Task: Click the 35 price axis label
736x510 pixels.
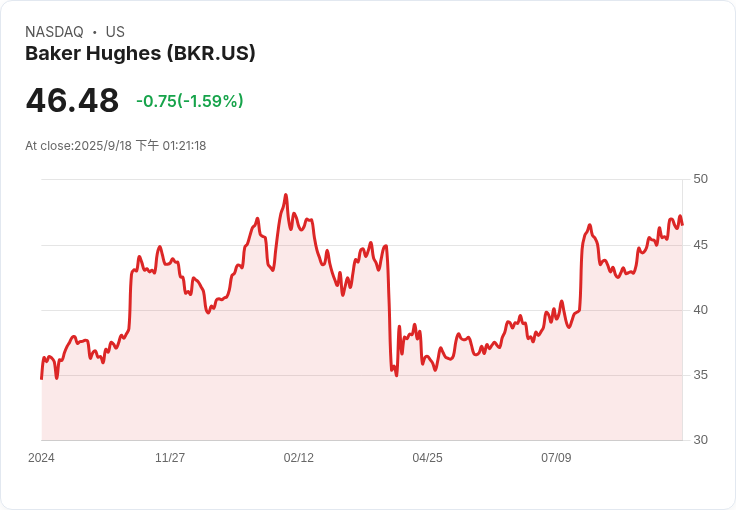Action: 700,375
